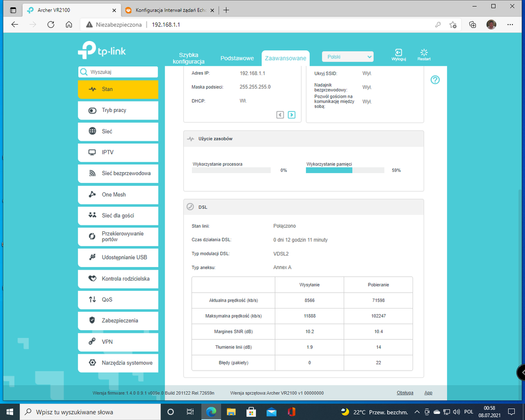Click the browser refresh icon
The image size is (525, 420).
(x=51, y=25)
